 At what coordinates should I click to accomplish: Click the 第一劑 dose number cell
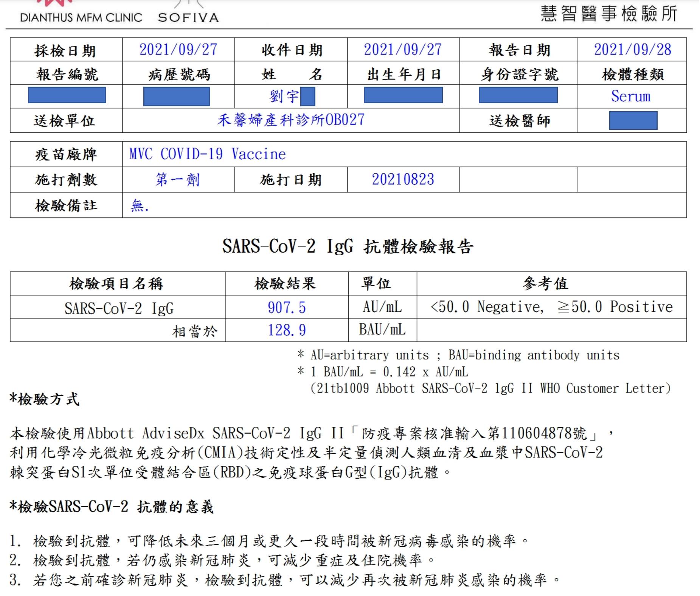pos(178,179)
